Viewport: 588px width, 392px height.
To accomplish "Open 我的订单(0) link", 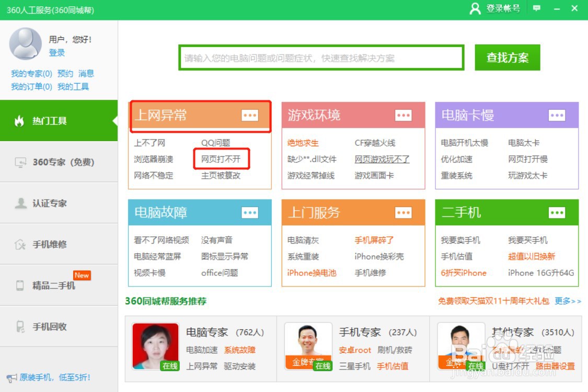I will click(31, 87).
